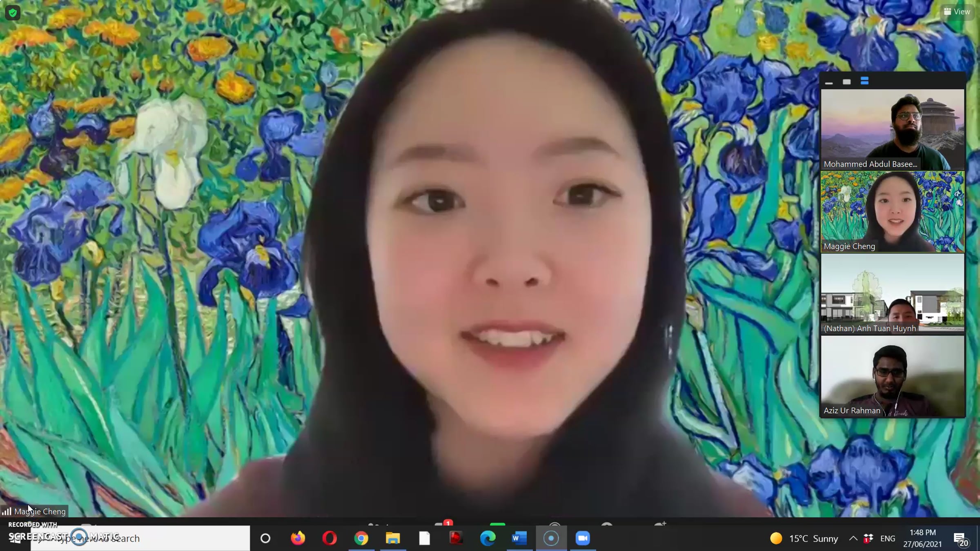Click the green encryption shield icon
The width and height of the screenshot is (980, 551).
[13, 13]
